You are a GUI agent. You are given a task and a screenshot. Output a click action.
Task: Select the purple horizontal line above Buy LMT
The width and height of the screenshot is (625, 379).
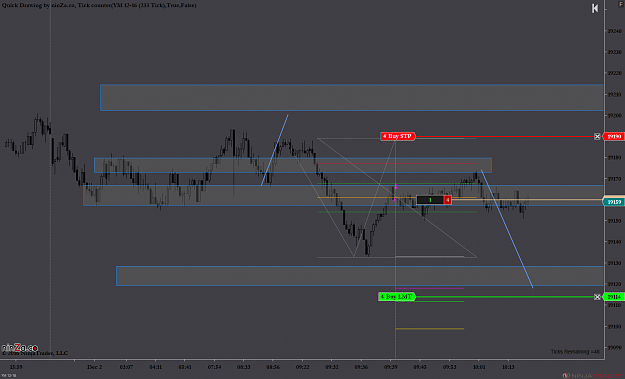tap(430, 288)
